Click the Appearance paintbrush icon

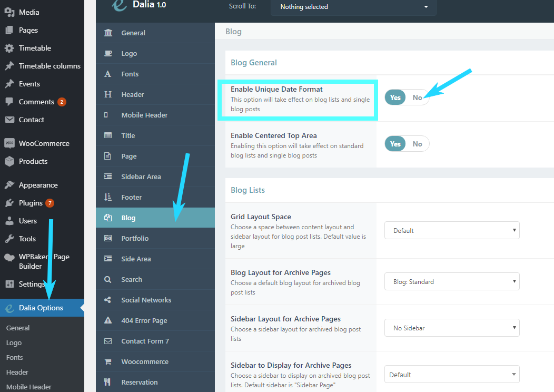tap(9, 185)
